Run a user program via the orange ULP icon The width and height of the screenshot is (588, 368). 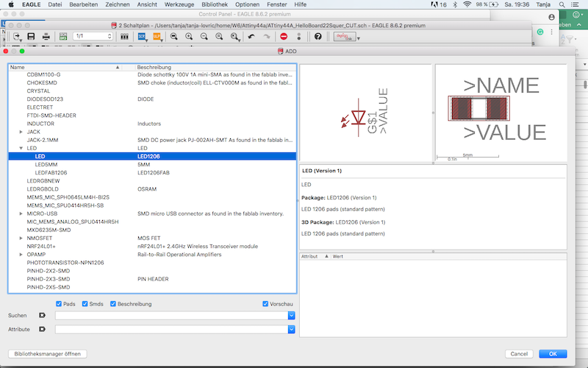[x=157, y=36]
